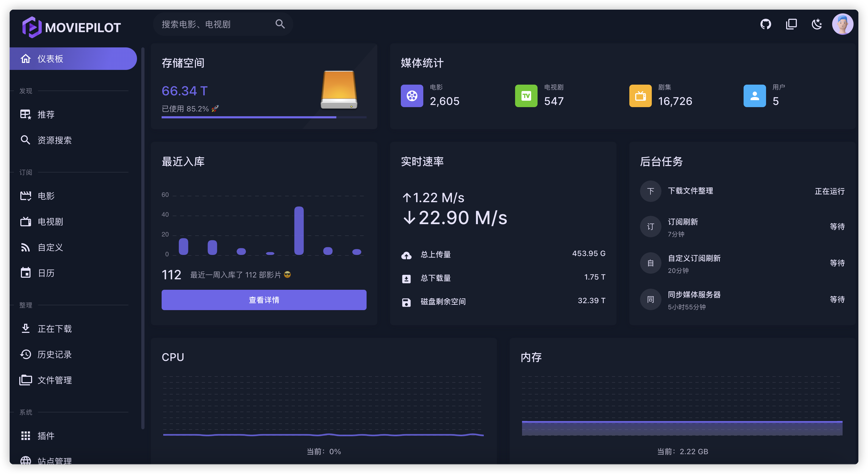Toggle dark mode with moon icon

click(x=817, y=24)
